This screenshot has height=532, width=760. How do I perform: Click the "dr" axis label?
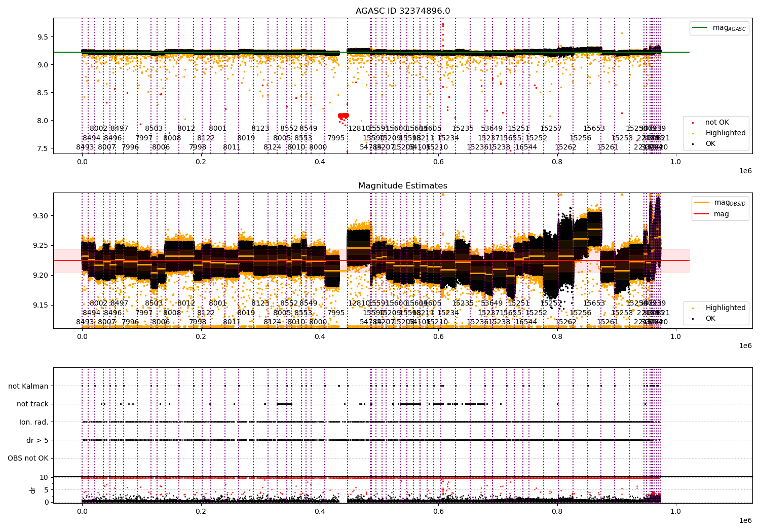(x=32, y=490)
